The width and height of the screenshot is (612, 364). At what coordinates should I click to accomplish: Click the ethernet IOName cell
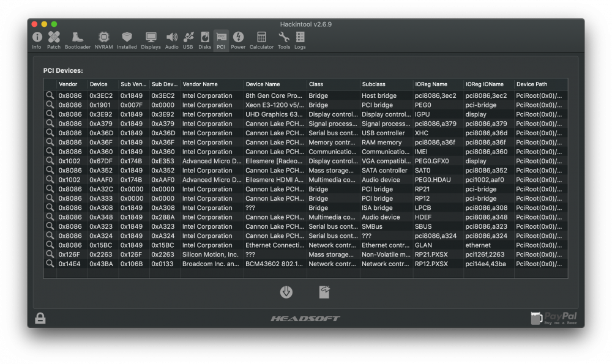click(x=478, y=245)
